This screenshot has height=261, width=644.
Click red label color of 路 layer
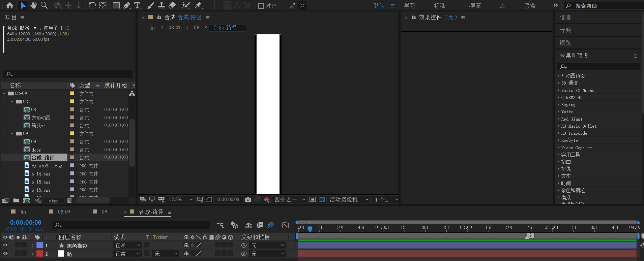tap(40, 254)
